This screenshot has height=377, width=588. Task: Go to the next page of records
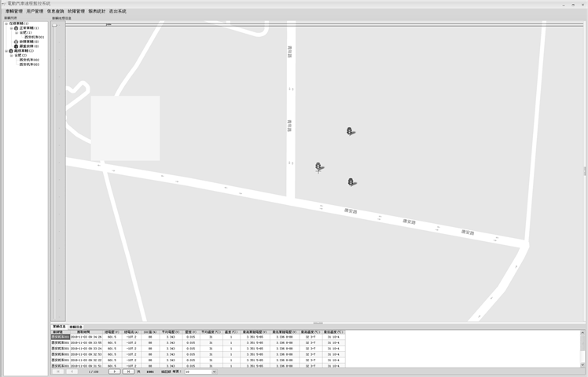pos(114,372)
